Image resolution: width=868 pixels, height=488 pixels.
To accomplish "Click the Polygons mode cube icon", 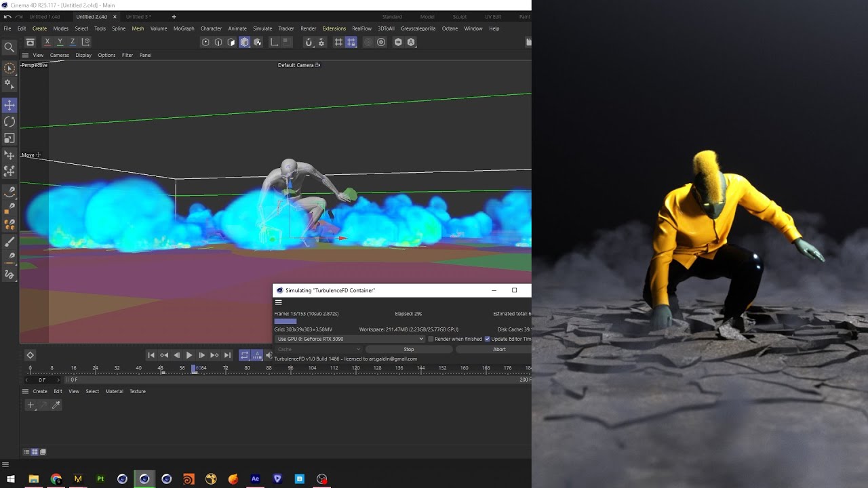I will (x=231, y=42).
